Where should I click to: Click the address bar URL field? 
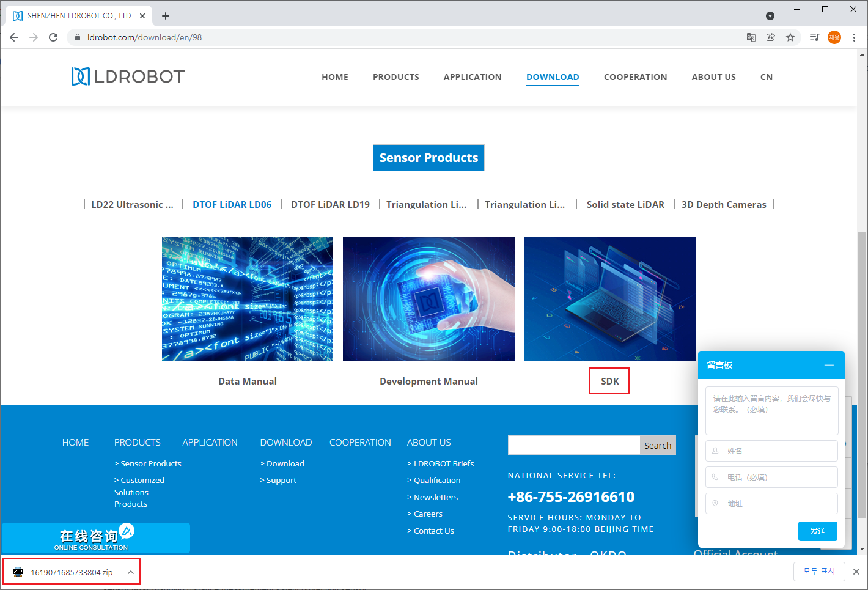coord(403,37)
